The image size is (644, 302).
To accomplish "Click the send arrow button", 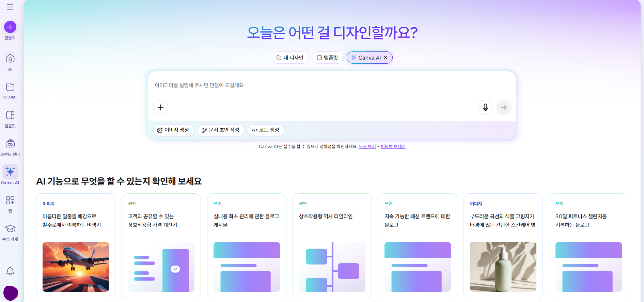I will click(504, 108).
